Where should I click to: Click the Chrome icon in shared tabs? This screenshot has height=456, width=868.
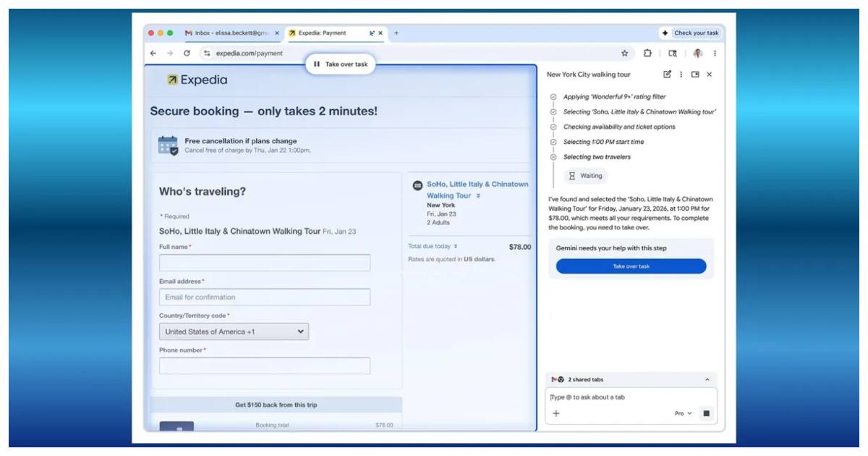coord(561,380)
